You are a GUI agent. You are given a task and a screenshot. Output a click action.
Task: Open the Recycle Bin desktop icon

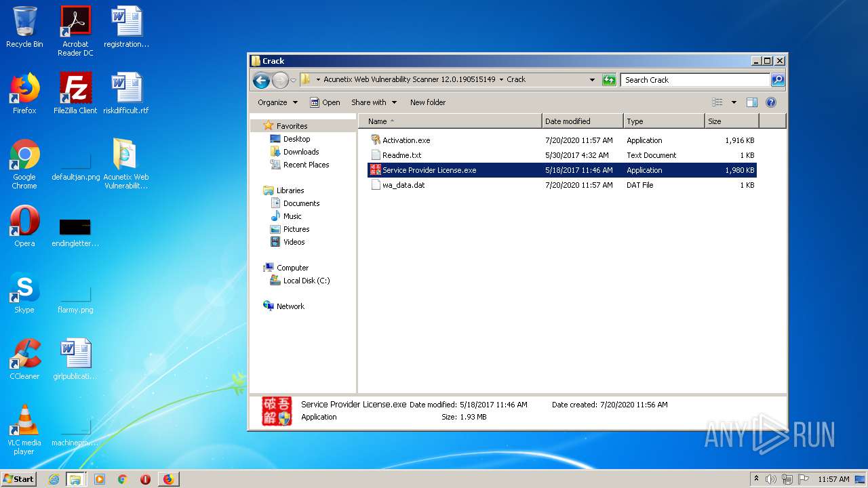[24, 27]
